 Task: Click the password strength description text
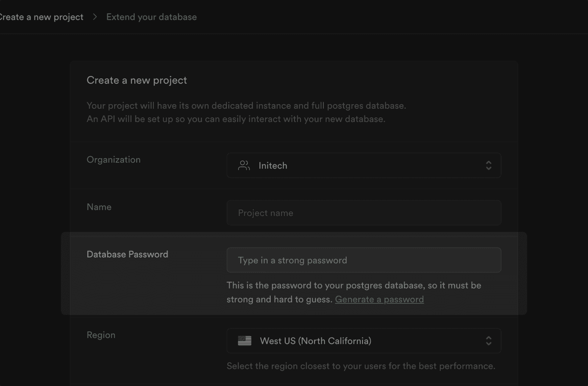click(353, 286)
